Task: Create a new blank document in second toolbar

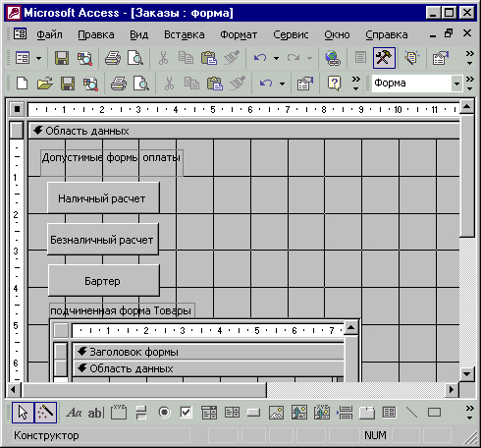Action: 22,84
